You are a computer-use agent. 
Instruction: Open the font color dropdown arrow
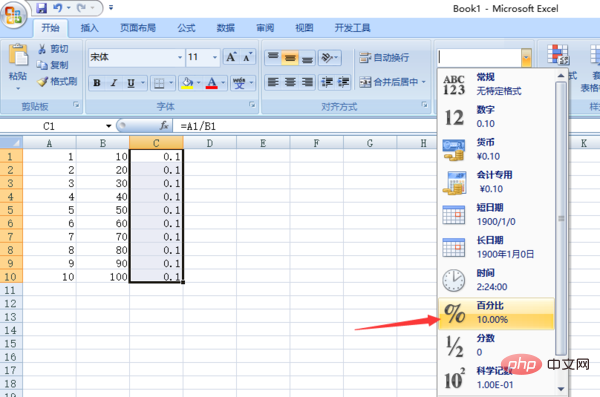click(x=223, y=83)
